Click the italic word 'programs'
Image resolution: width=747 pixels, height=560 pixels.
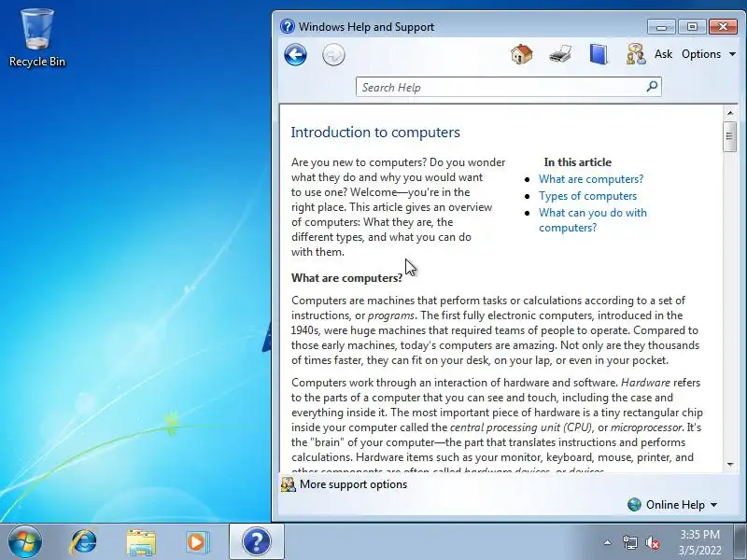coord(390,315)
